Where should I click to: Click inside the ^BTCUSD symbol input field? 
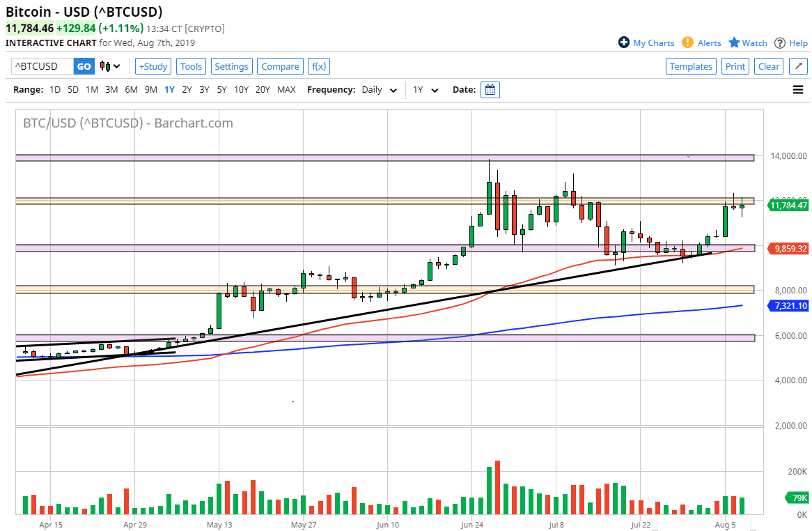click(x=38, y=66)
